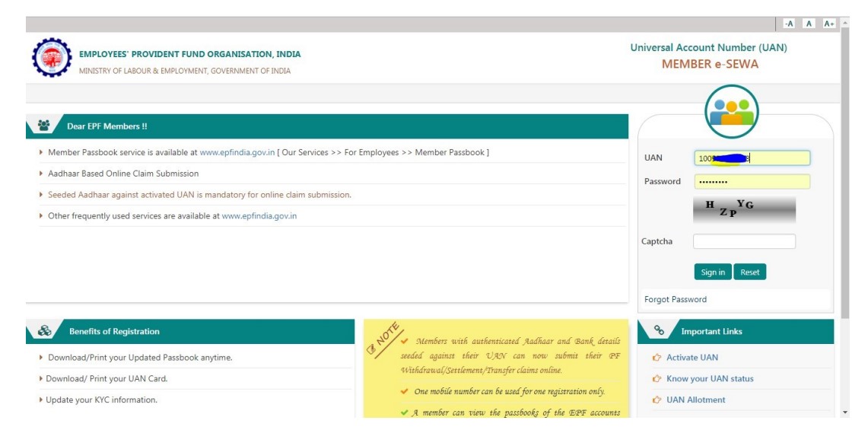Reset font size with middle A button
The image size is (868, 430).
pyautogui.click(x=809, y=24)
